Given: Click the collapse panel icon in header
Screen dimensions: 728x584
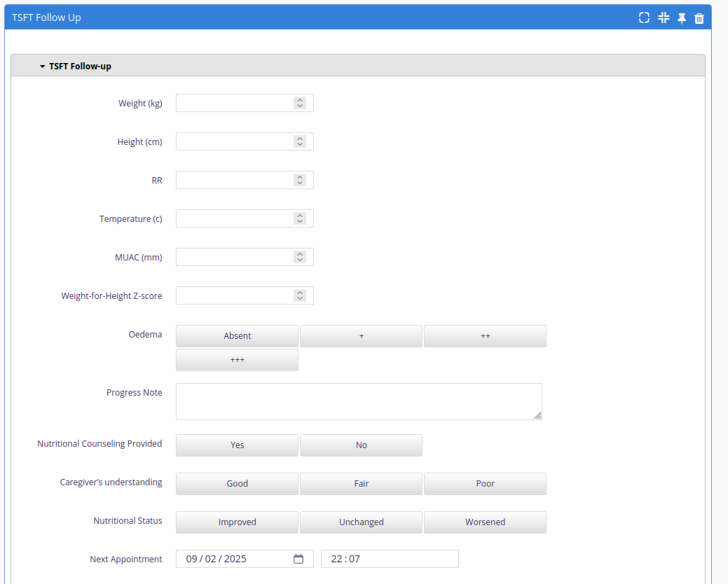Looking at the screenshot, I should pos(664,18).
